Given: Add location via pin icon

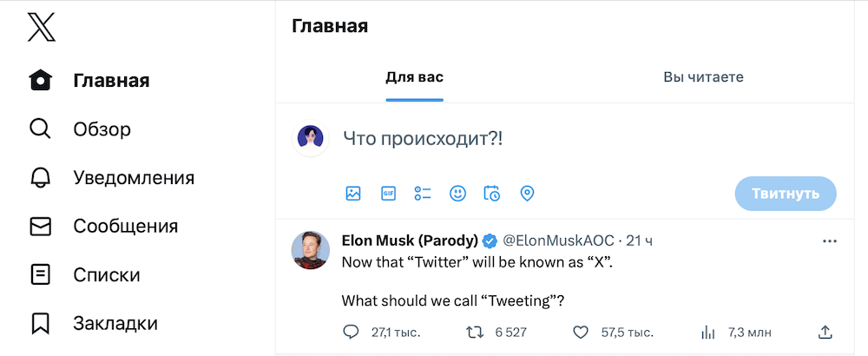Looking at the screenshot, I should pos(527,194).
